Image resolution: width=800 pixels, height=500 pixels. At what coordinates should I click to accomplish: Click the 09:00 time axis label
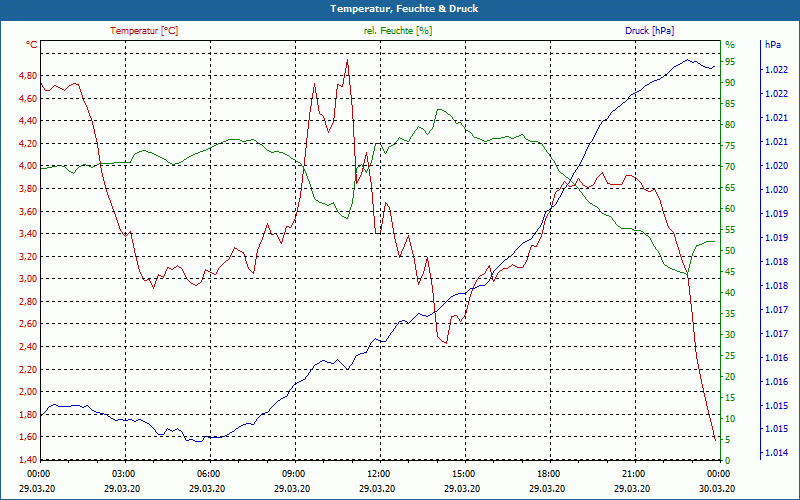tap(293, 474)
